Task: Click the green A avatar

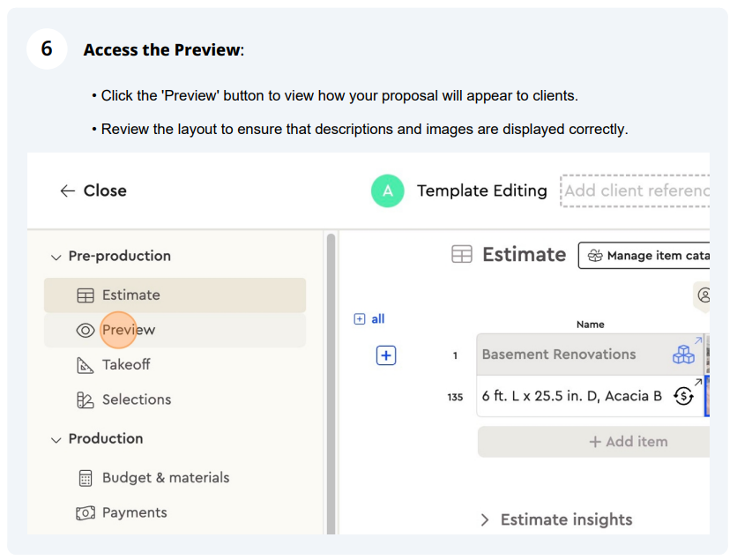Action: click(387, 190)
